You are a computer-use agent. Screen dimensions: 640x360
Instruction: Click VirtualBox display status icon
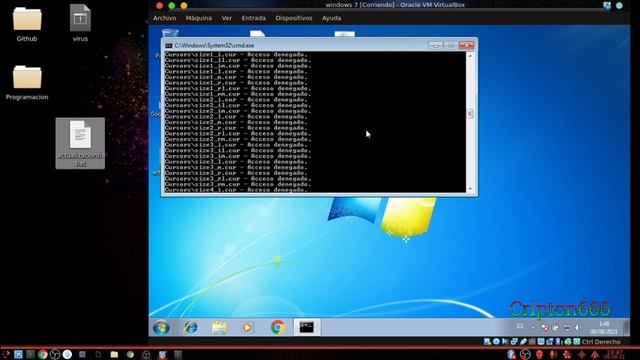541,342
